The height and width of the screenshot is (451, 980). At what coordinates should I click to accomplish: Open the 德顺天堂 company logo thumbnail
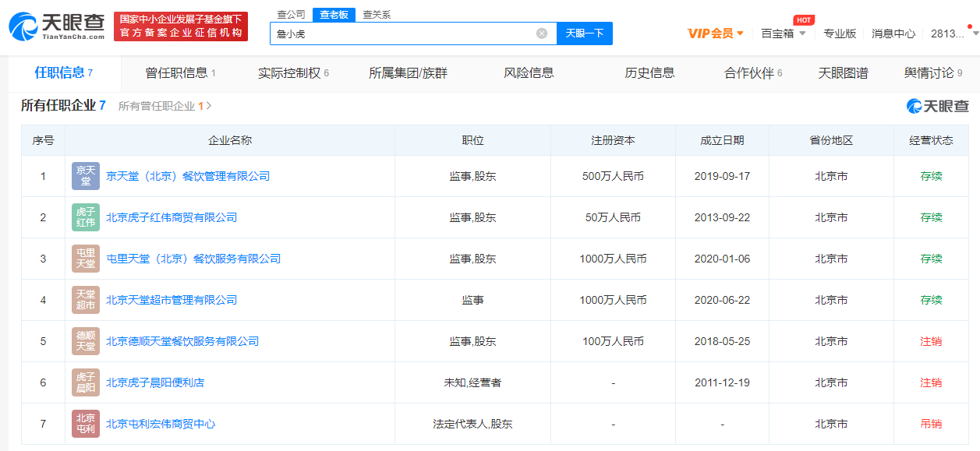[86, 341]
